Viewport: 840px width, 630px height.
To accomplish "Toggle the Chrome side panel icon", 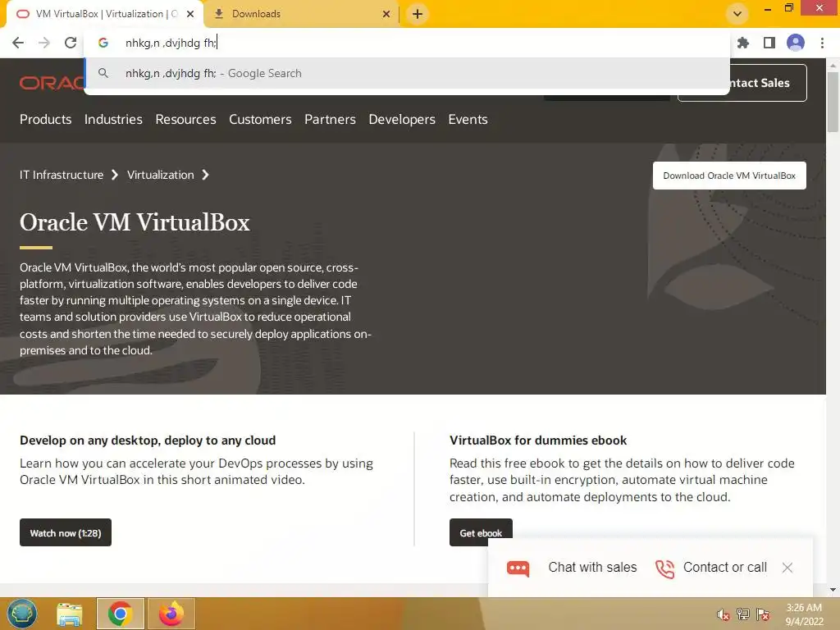I will click(769, 43).
